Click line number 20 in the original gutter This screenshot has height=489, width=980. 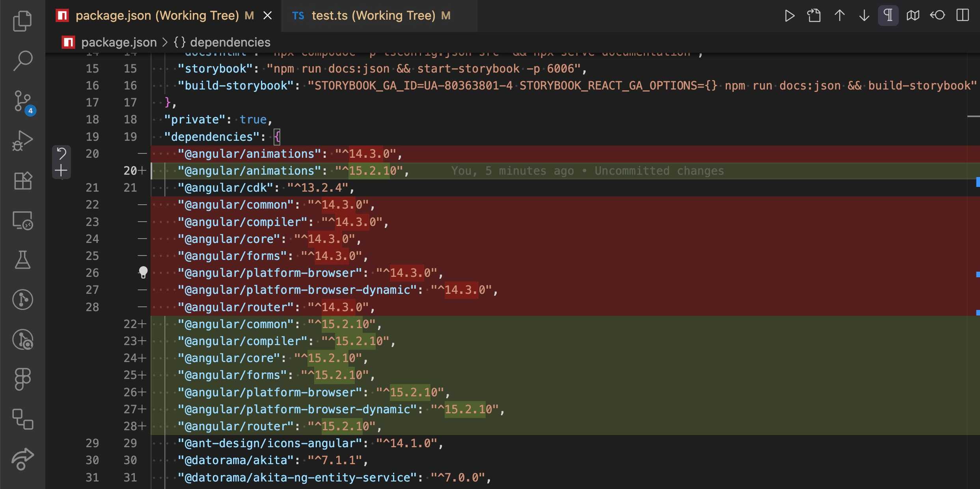[x=93, y=154]
